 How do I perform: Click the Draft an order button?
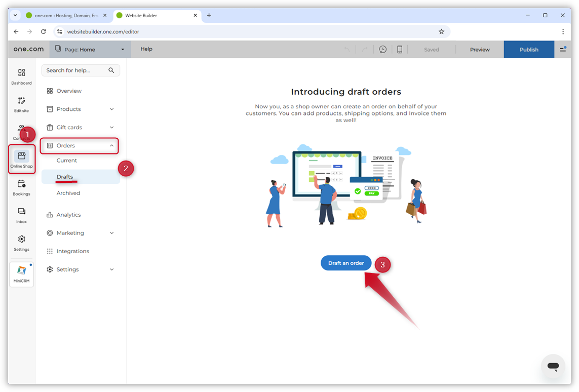click(x=346, y=263)
